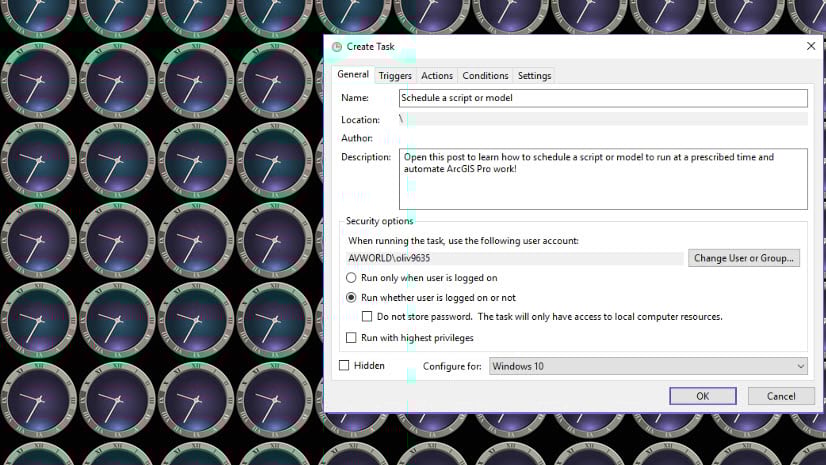This screenshot has height=465, width=826.
Task: Open the Actions tab
Action: coord(437,76)
